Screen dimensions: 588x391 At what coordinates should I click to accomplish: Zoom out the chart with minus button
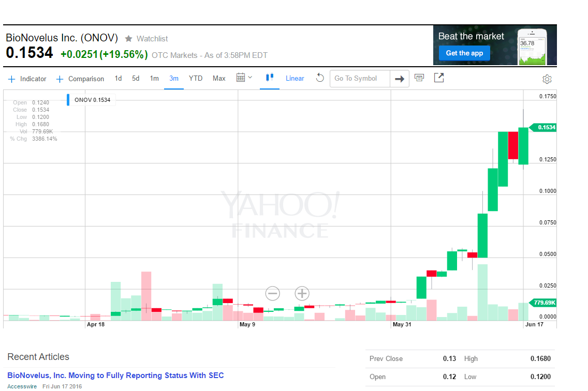pyautogui.click(x=273, y=293)
